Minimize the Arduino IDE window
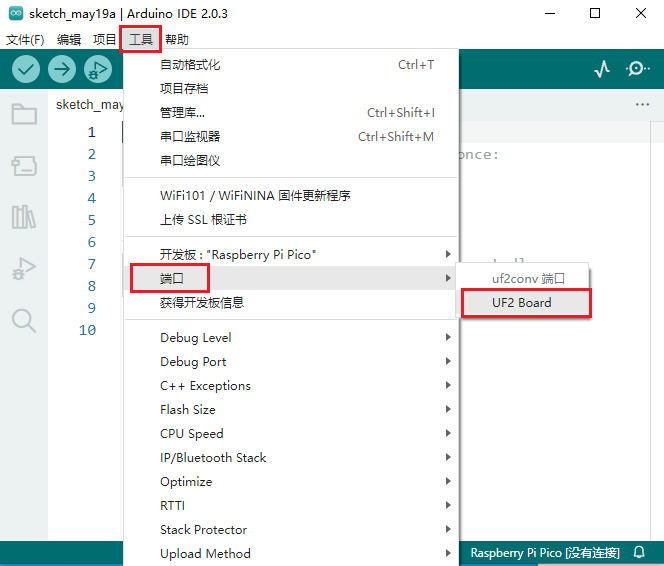 (x=550, y=14)
